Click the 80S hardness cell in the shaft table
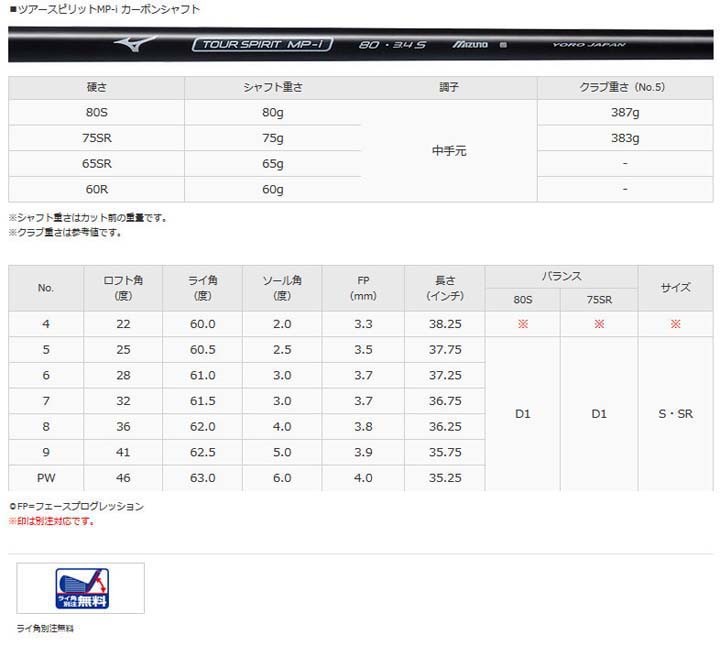 pyautogui.click(x=96, y=112)
